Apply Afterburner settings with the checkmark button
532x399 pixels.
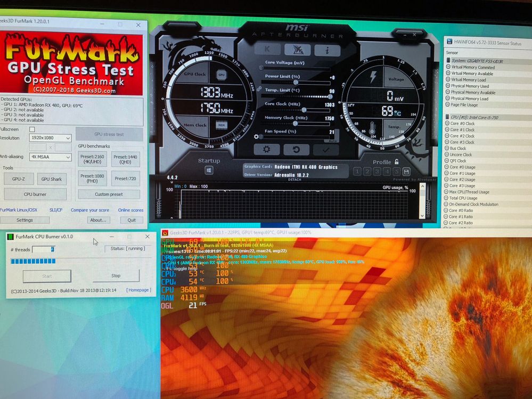(x=326, y=150)
